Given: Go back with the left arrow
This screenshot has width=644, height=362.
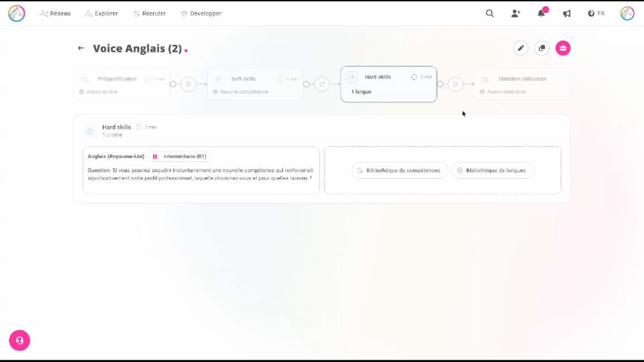Looking at the screenshot, I should pos(81,48).
